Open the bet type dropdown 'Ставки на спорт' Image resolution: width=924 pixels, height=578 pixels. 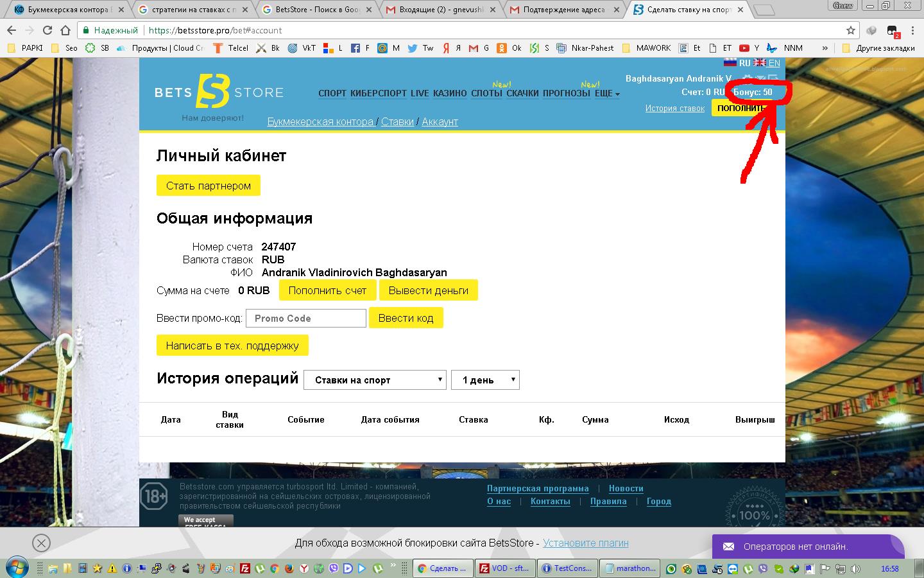(x=375, y=380)
